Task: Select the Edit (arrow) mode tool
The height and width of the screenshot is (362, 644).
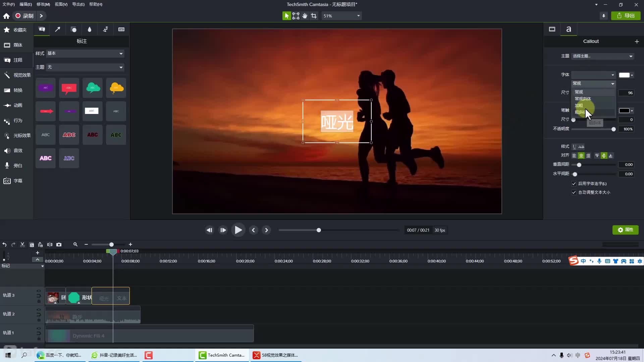Action: [x=286, y=16]
